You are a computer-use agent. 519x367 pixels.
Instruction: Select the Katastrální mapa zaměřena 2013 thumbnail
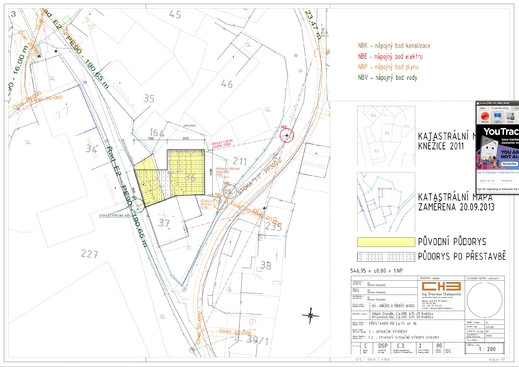point(386,202)
